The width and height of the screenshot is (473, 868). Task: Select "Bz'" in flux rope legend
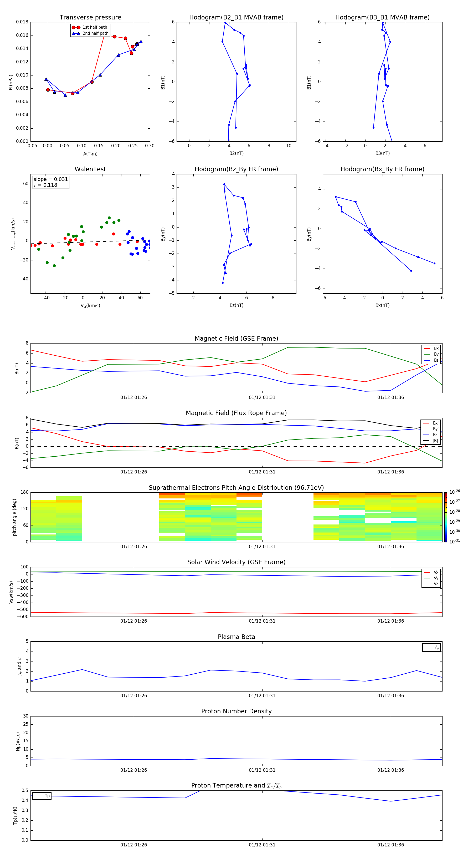431,435
